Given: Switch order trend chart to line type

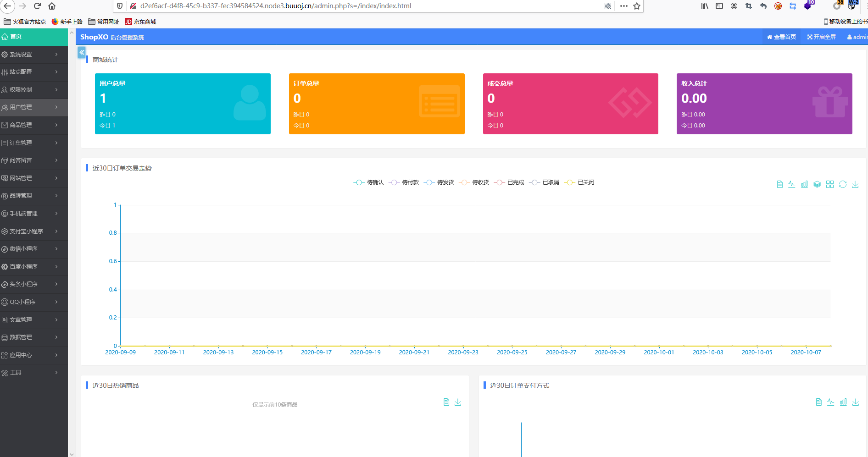Looking at the screenshot, I should 792,184.
